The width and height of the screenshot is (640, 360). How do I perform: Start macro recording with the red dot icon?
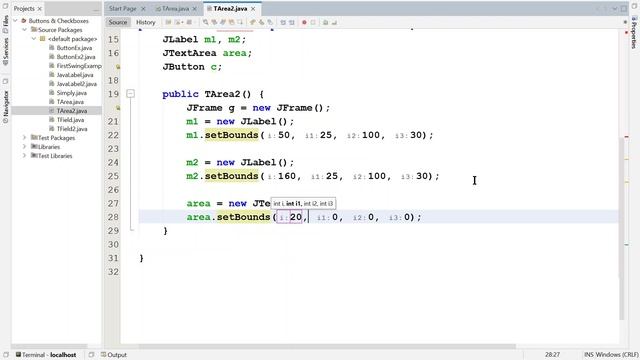point(304,22)
